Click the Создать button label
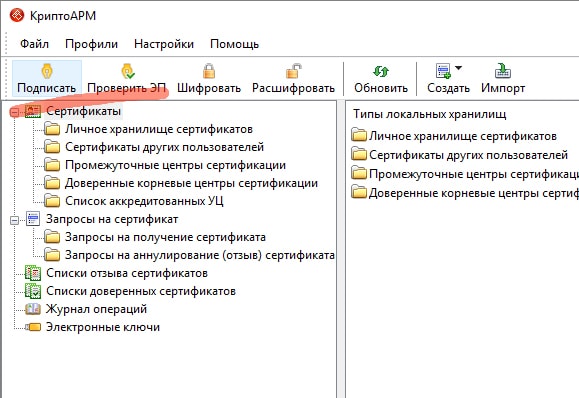Screen dimensions: 579x398 point(448,88)
